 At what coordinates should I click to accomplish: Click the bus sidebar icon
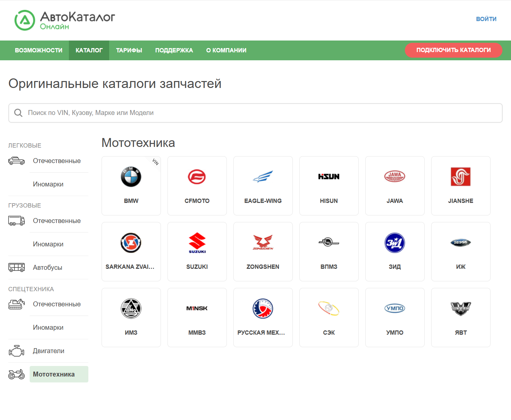[16, 267]
